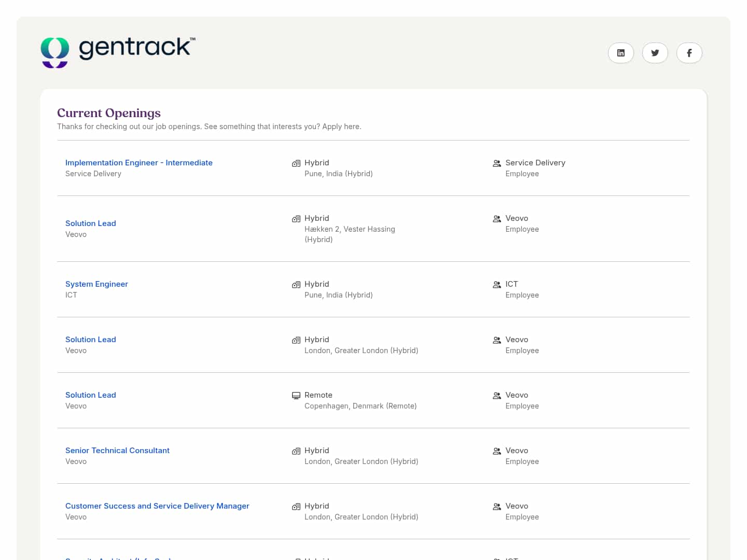This screenshot has height=560, width=747.
Task: Open Gentrack's Twitter page icon
Action: click(x=655, y=53)
